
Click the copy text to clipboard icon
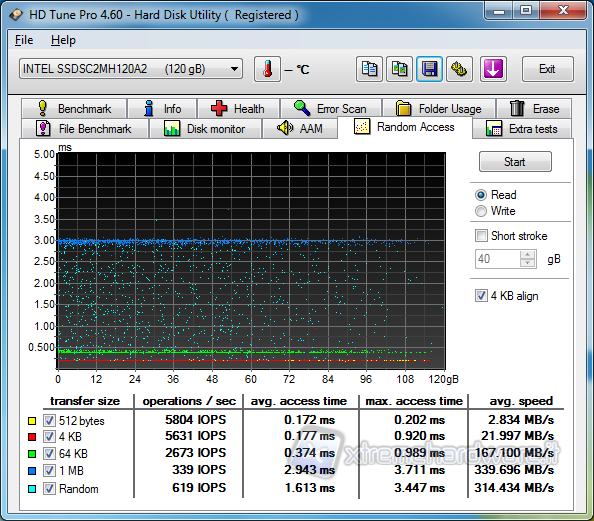[x=369, y=69]
